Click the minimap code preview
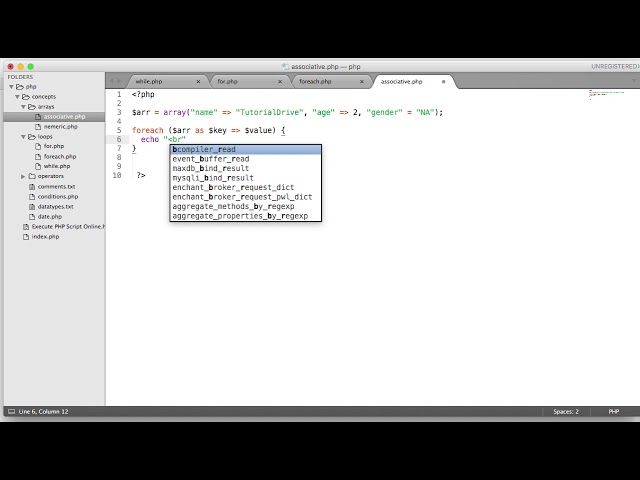Screen dimensions: 640x480 click(607, 94)
